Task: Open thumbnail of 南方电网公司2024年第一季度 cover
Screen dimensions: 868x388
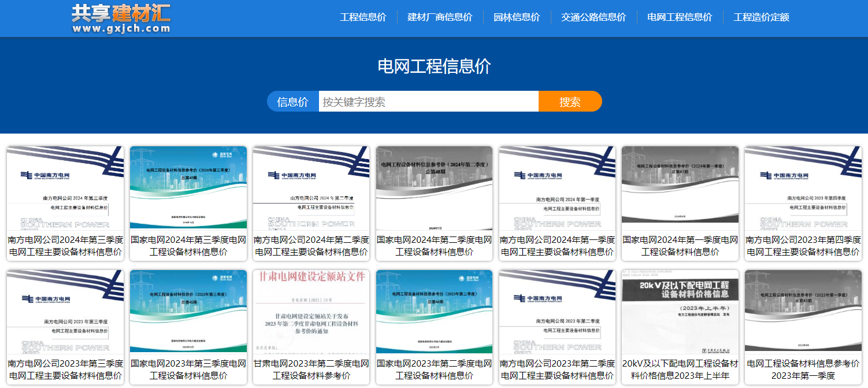Action: 557,188
